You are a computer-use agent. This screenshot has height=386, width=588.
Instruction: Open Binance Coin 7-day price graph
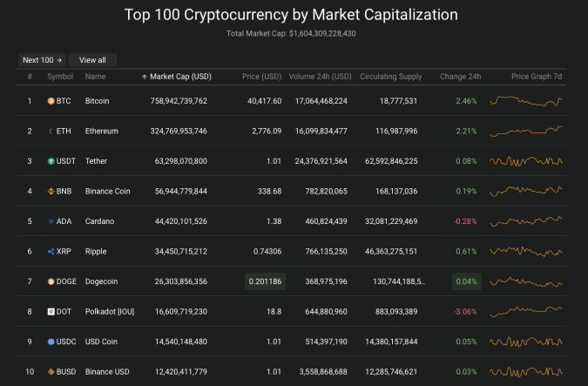(x=526, y=192)
